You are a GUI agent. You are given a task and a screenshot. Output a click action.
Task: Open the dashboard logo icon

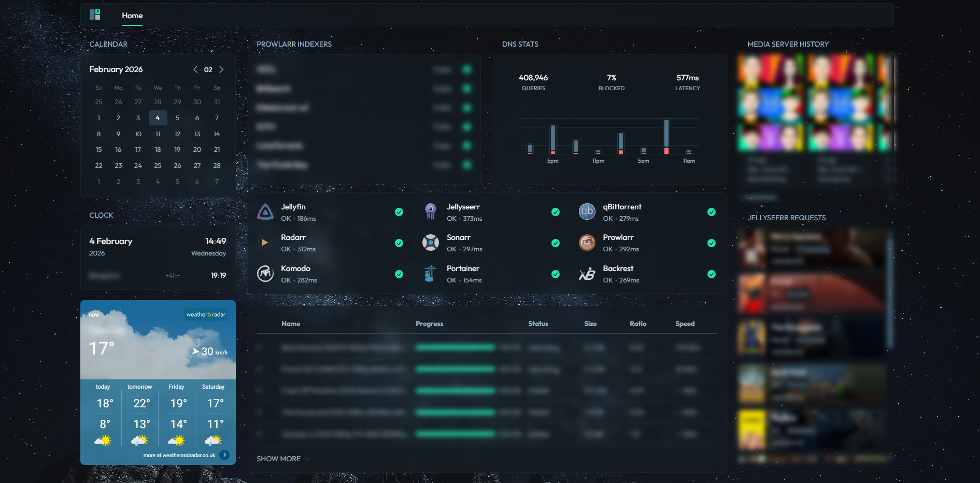coord(95,15)
